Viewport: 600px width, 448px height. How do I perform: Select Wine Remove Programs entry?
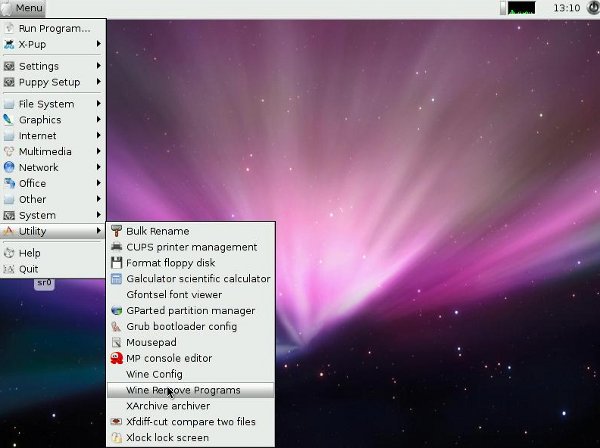[x=190, y=390]
